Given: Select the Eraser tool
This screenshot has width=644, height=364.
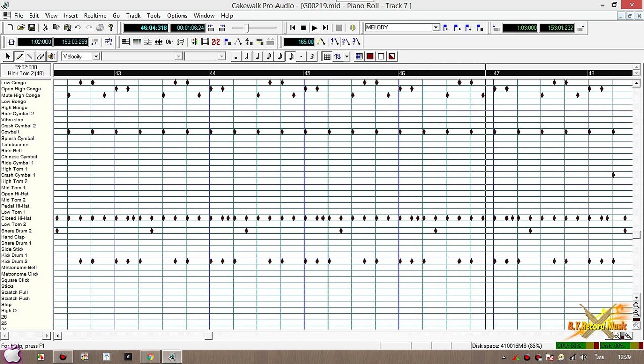Looking at the screenshot, I should (x=40, y=56).
